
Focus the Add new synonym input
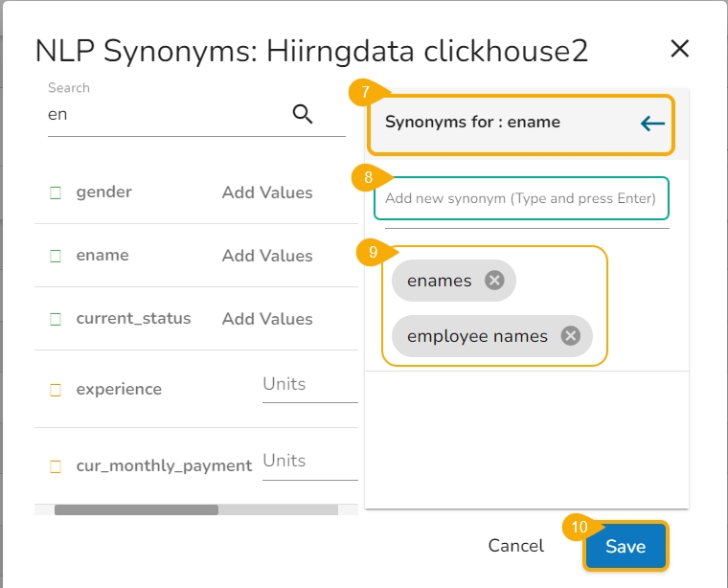point(520,199)
